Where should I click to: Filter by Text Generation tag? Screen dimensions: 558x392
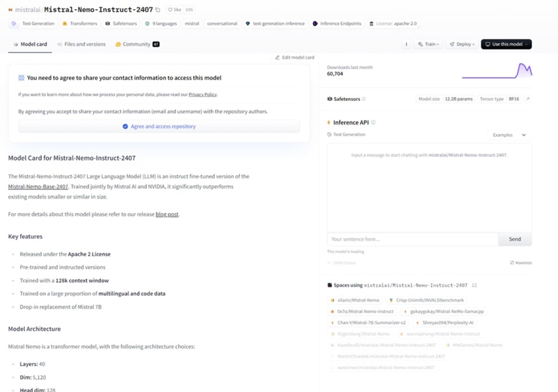point(33,23)
